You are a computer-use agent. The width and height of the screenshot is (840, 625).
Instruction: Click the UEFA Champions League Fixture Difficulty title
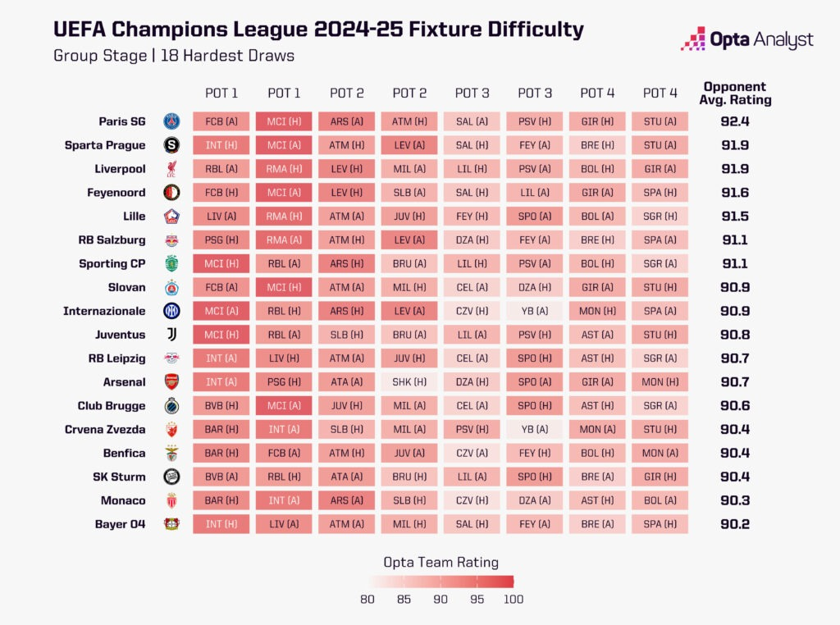click(x=318, y=30)
